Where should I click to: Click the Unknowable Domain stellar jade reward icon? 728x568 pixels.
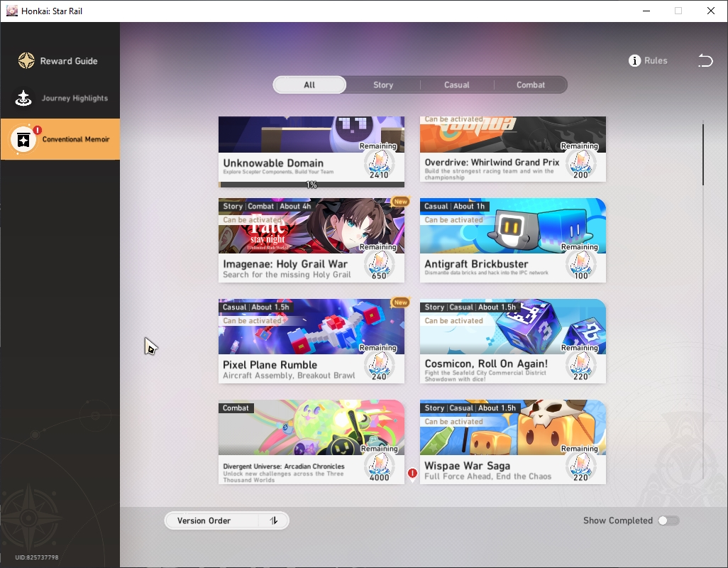point(380,163)
